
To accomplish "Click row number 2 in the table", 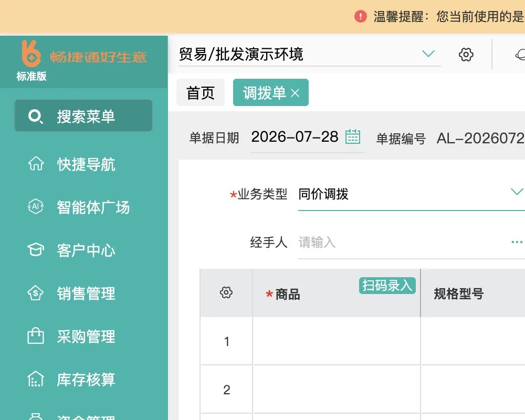I will 227,390.
